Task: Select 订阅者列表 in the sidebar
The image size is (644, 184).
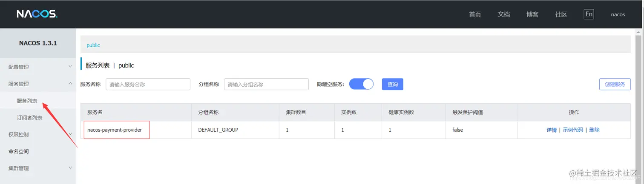Action: point(29,118)
